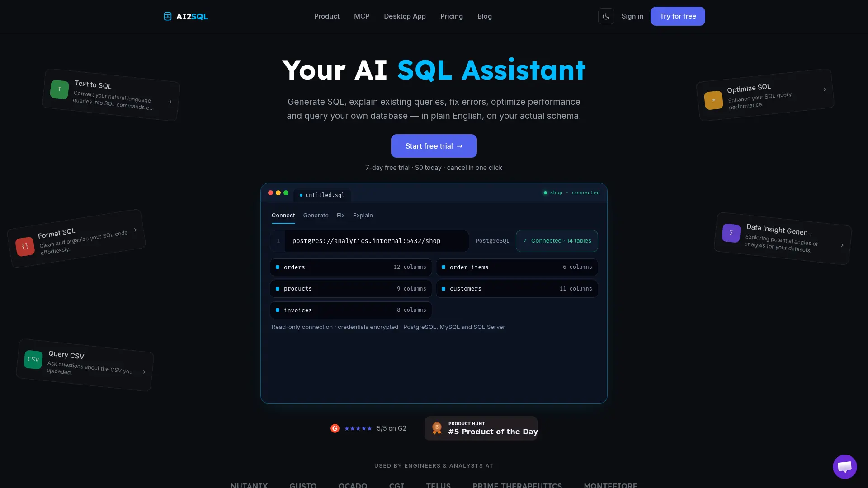Viewport: 868px width, 488px height.
Task: Click the Product Hunt medal icon
Action: coord(437,428)
